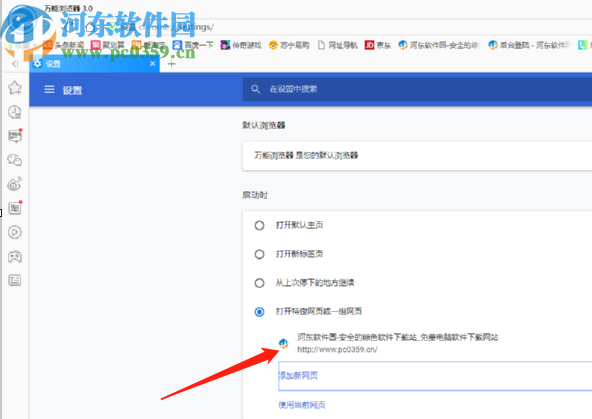
Task: Open the 后台登陆 - 河东软件 bookmark
Action: coord(529,45)
